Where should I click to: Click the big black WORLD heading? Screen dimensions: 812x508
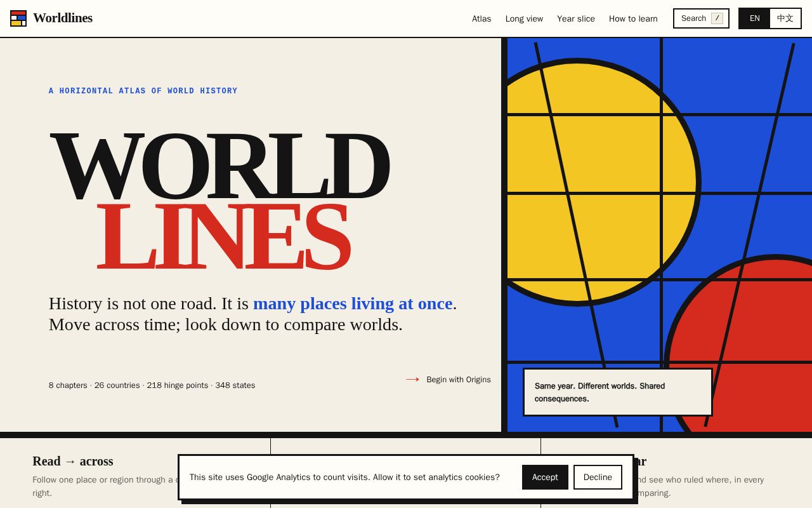click(219, 166)
